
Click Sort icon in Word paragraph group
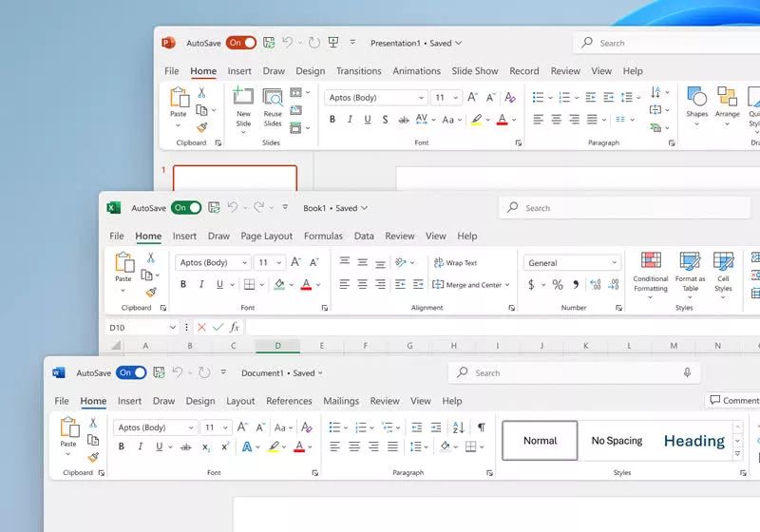coord(458,427)
